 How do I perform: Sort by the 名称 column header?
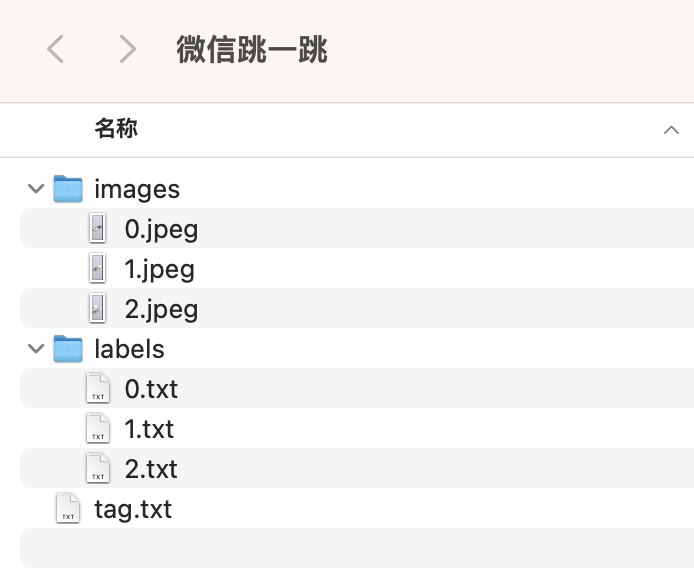coord(116,129)
